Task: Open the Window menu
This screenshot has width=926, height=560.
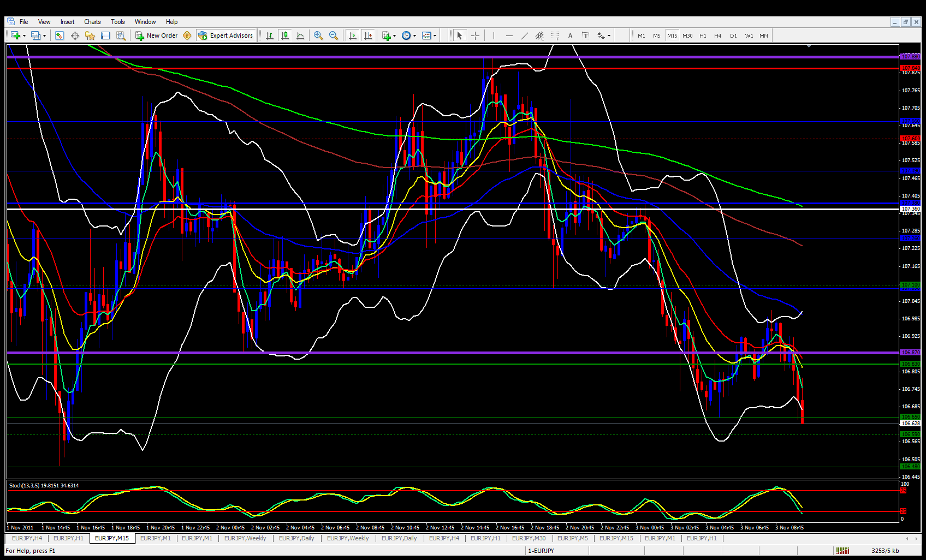Action: tap(145, 22)
